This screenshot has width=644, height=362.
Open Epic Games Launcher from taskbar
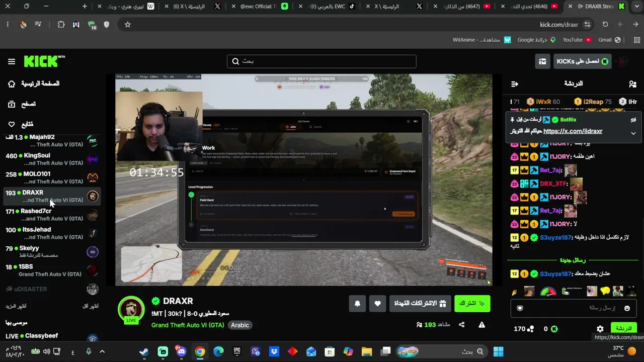click(237, 351)
